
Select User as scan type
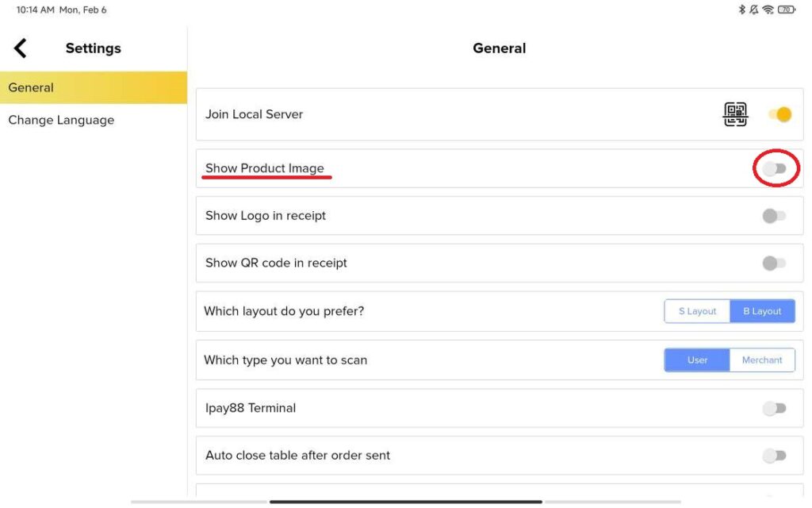pos(697,360)
